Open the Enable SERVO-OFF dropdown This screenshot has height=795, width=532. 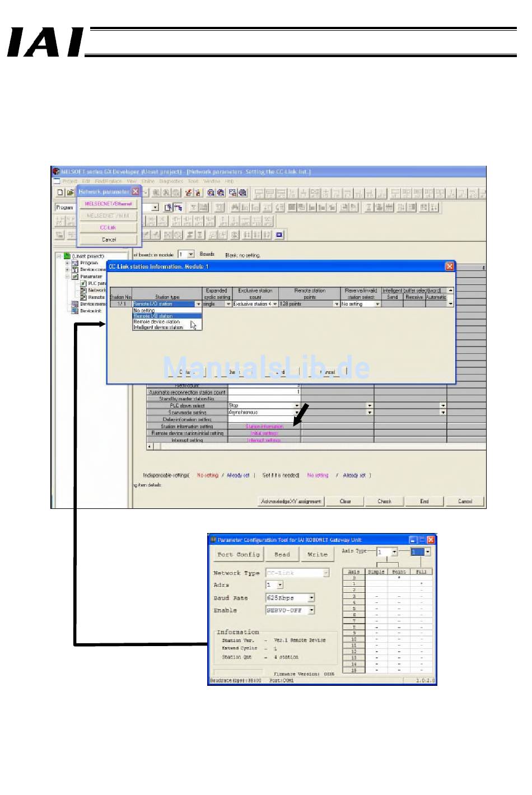pos(311,610)
